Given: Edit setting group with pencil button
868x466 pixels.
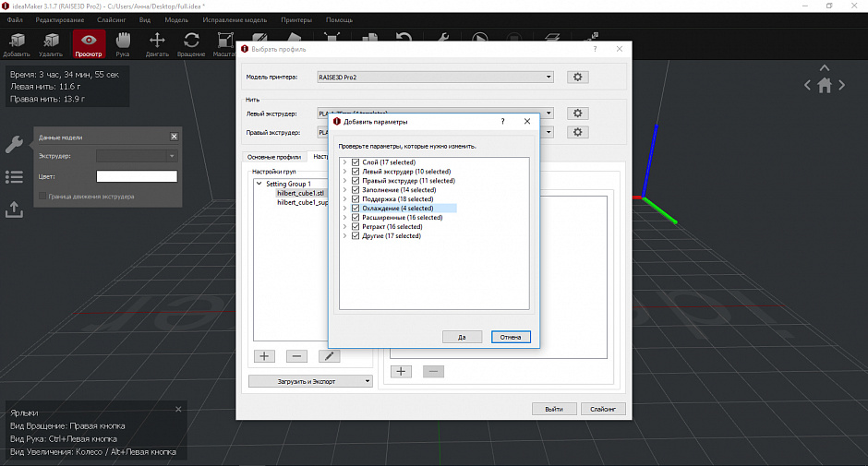Looking at the screenshot, I should click(330, 356).
